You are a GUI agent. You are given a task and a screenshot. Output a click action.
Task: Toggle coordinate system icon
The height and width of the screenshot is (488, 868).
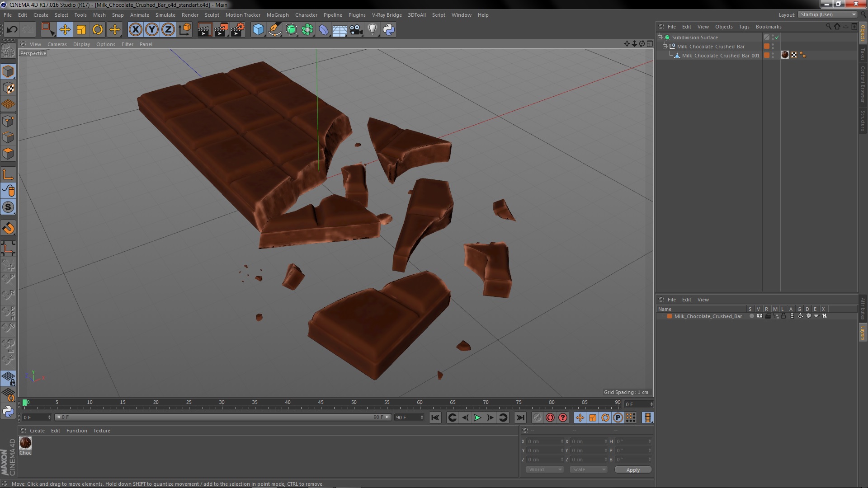184,30
